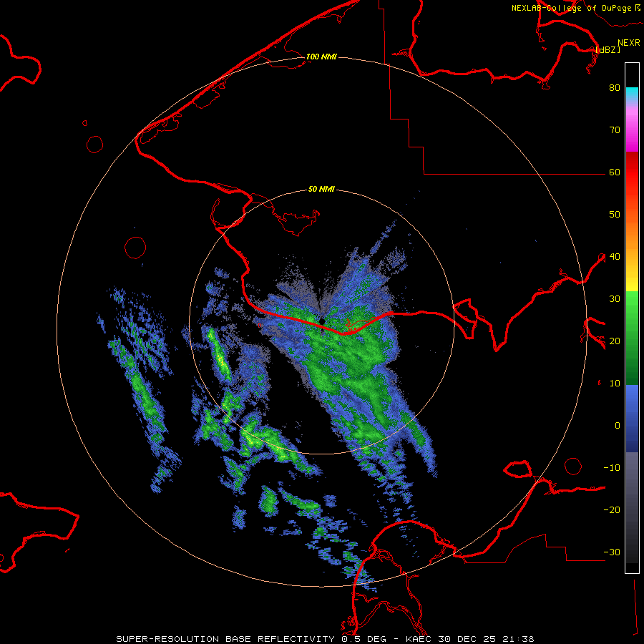Image resolution: width=644 pixels, height=644 pixels.
Task: Pick the red segment of the color bar
Action: (x=632, y=172)
